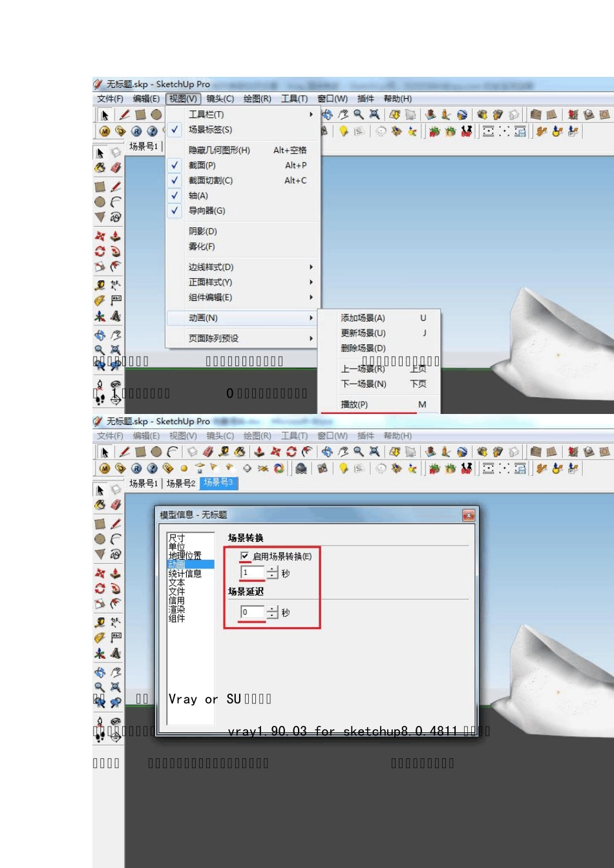Toggle 场景标签(S) in the 视图 menu
Image resolution: width=614 pixels, height=868 pixels.
(x=243, y=130)
